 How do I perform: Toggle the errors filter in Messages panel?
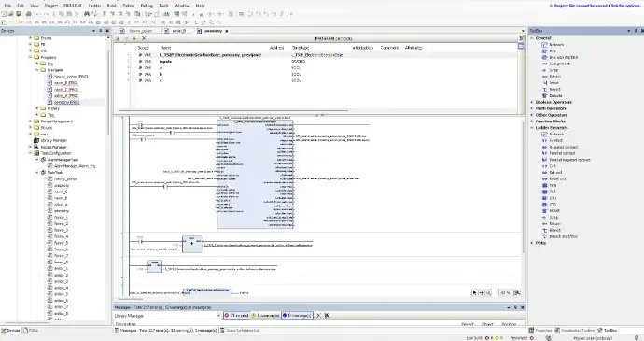point(236,316)
